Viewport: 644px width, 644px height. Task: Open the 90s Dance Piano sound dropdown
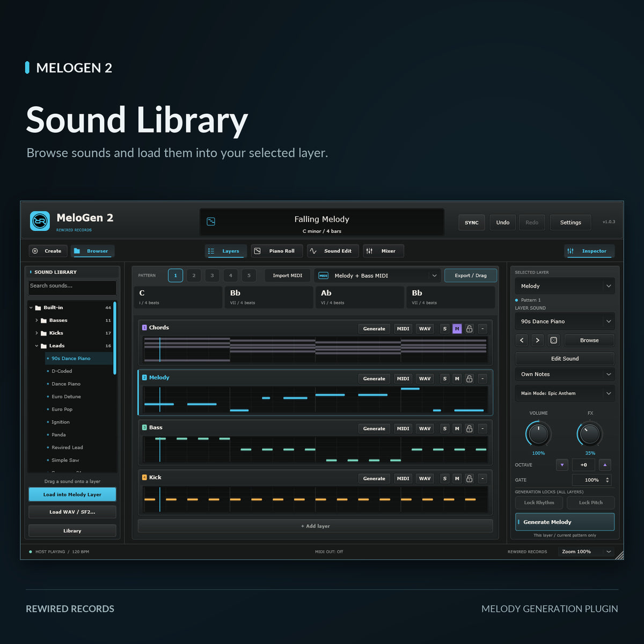pos(565,321)
